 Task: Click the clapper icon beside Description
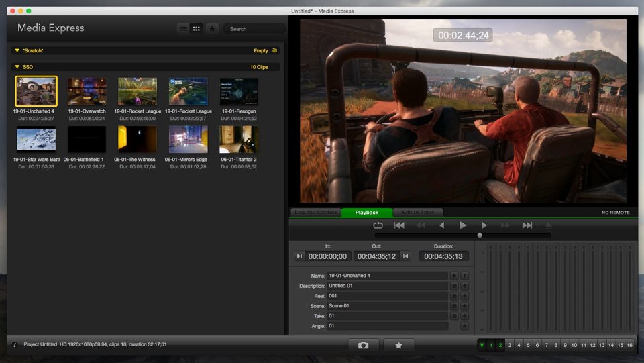point(454,286)
